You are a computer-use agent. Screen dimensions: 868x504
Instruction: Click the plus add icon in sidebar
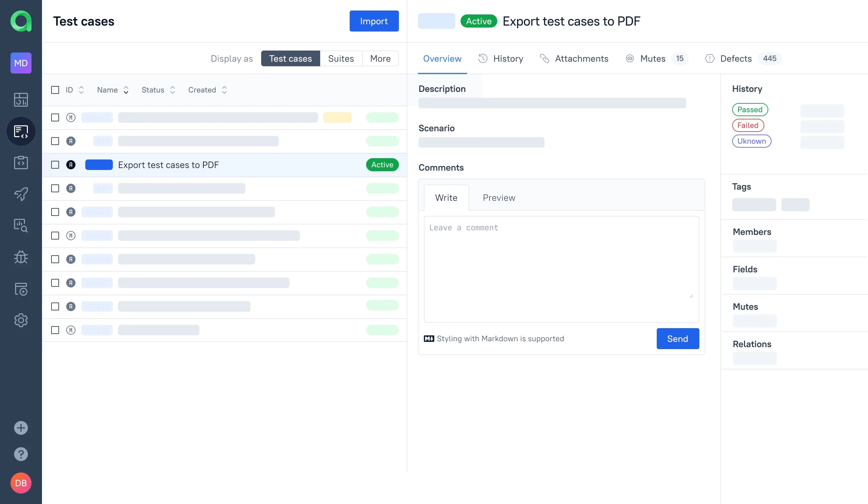[x=21, y=428]
